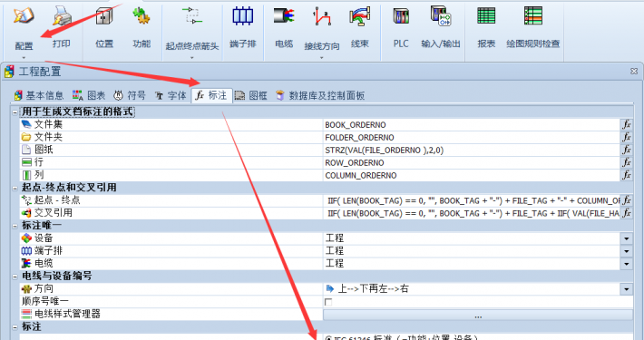Switch to the 图框 tab
This screenshot has width=644, height=340.
click(x=251, y=96)
